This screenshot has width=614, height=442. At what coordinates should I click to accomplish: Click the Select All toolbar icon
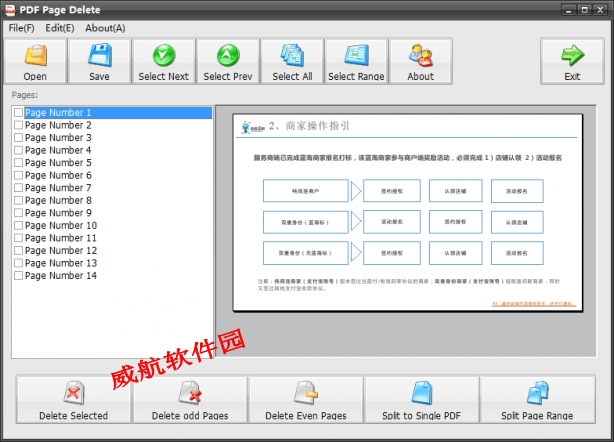(x=292, y=61)
